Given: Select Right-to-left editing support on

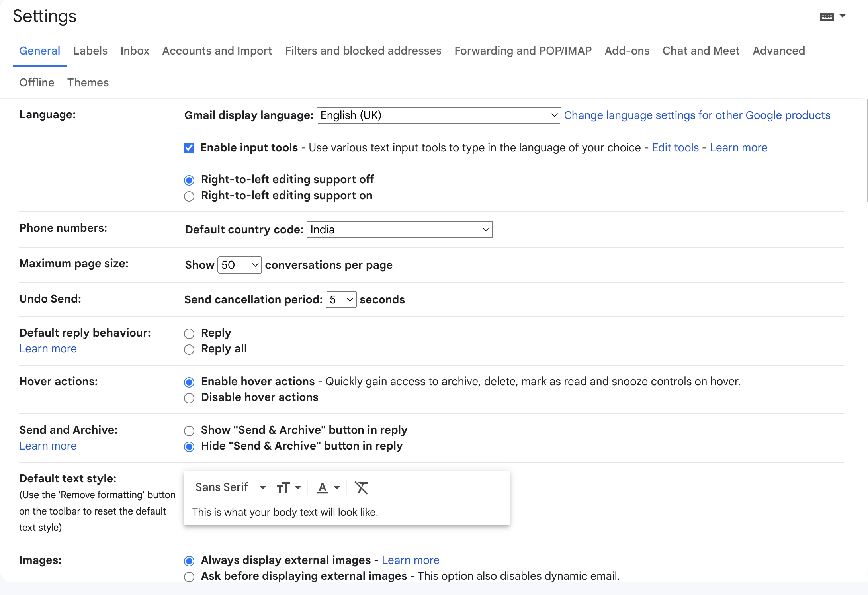Looking at the screenshot, I should point(189,196).
